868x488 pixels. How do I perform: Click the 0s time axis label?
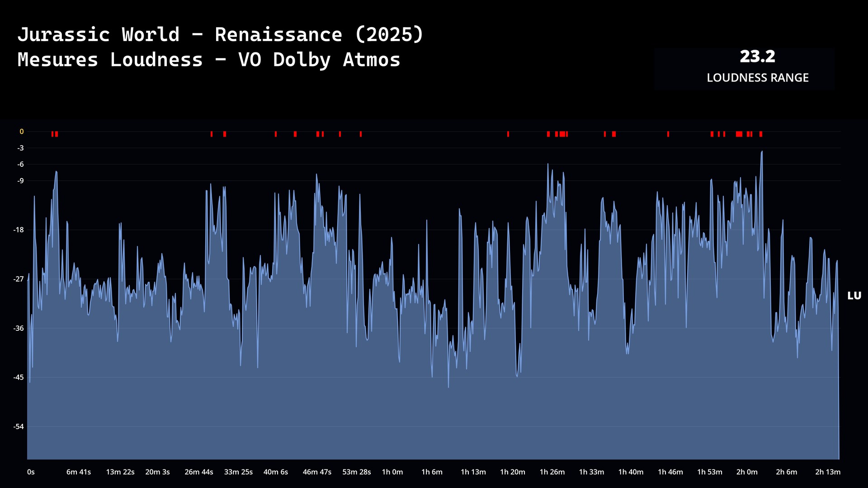31,472
